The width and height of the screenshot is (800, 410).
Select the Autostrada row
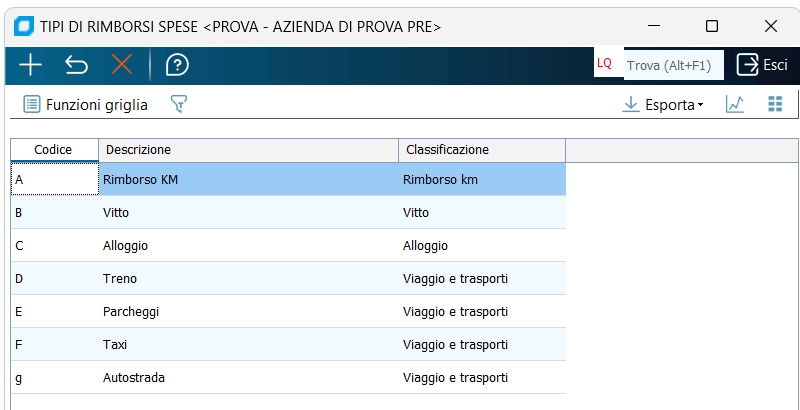[248, 378]
